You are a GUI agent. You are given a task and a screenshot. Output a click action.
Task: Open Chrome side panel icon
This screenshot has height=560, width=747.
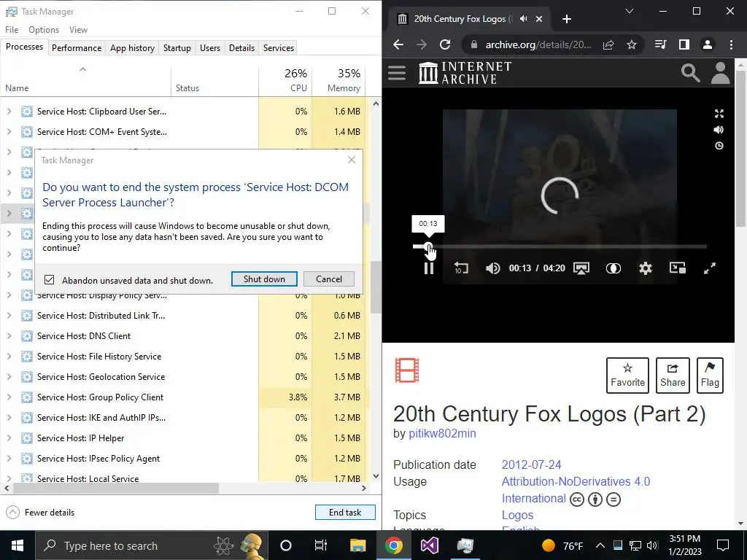pos(684,44)
